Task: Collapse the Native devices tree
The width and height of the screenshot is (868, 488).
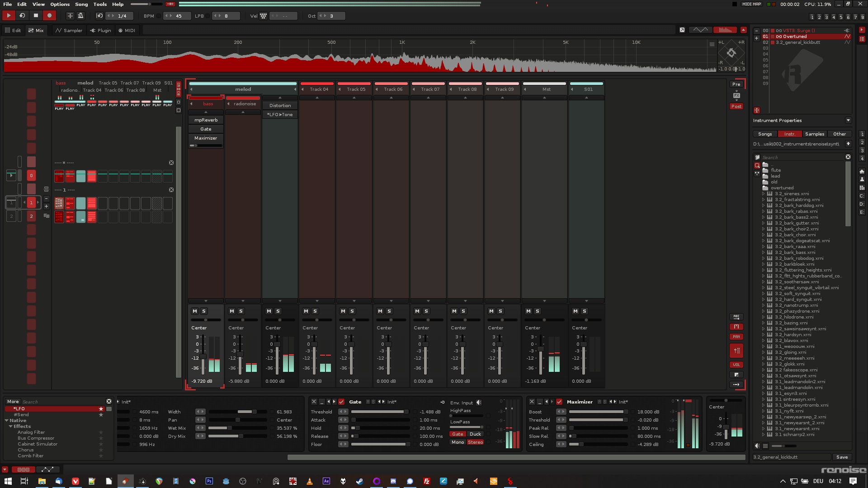Action: (x=7, y=420)
